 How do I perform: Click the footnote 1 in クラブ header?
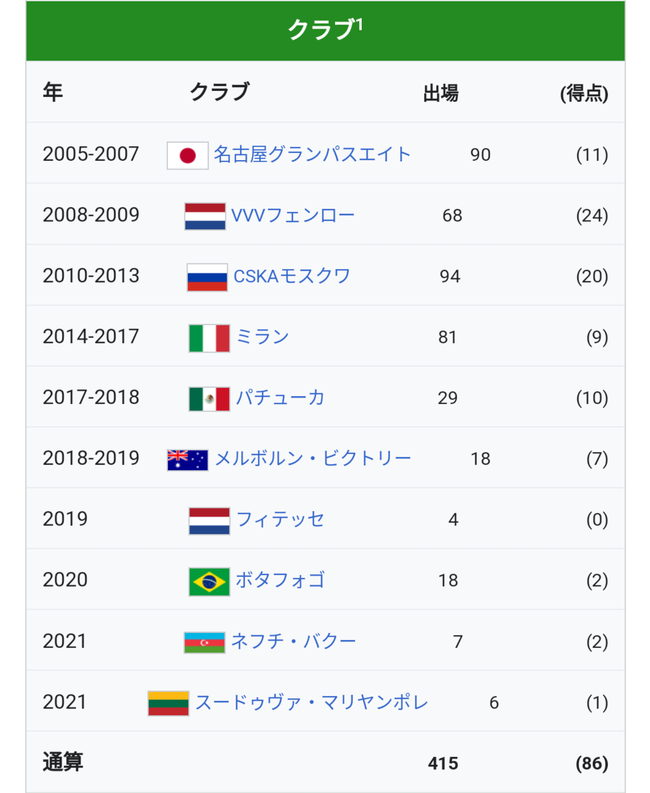(x=360, y=24)
